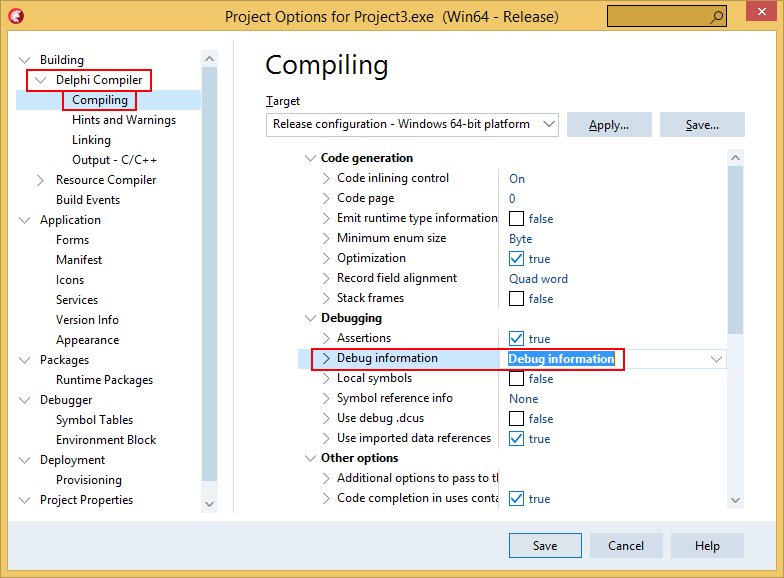Expand the Symbol reference info option
The width and height of the screenshot is (784, 578).
[326, 398]
